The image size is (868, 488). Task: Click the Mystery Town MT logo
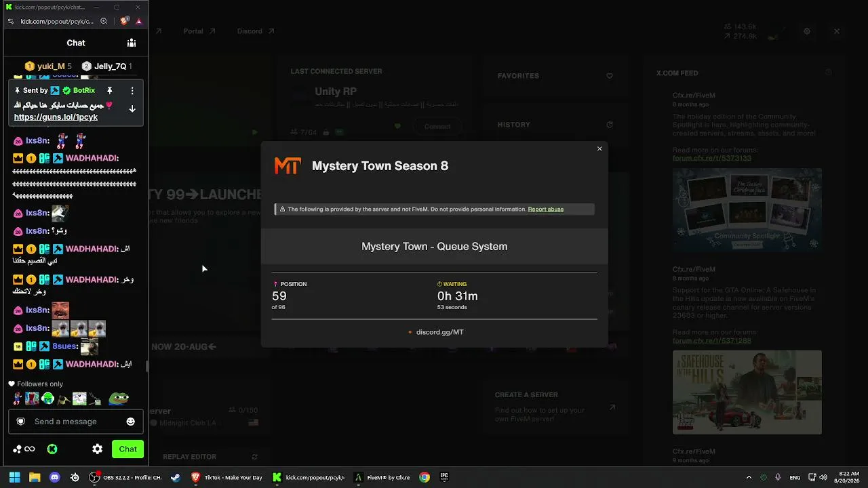(287, 166)
